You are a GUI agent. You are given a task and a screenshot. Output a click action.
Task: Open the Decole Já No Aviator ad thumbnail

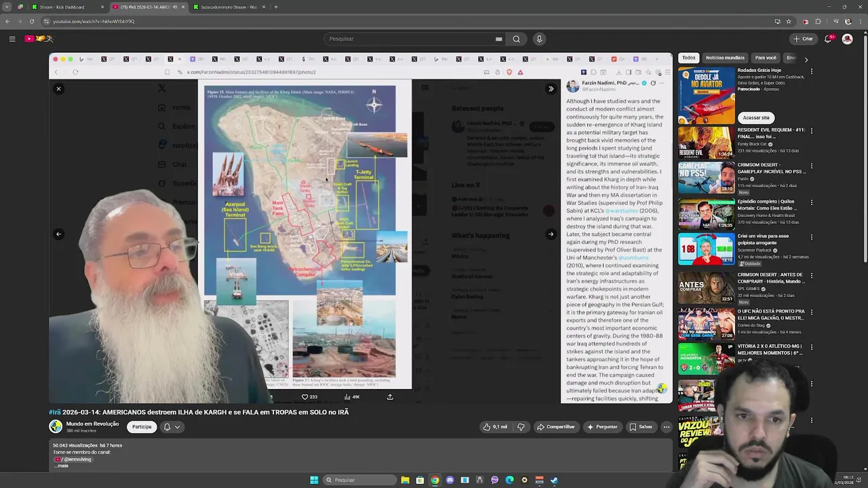coord(706,95)
